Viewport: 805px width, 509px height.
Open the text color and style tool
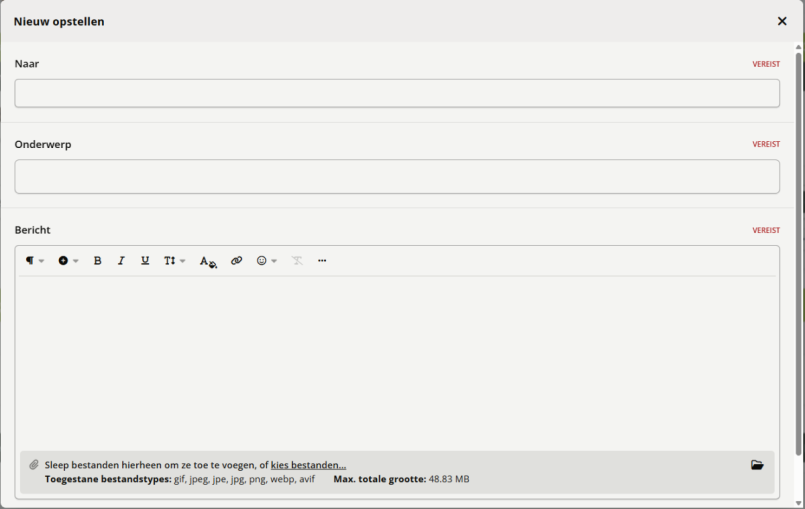point(207,261)
